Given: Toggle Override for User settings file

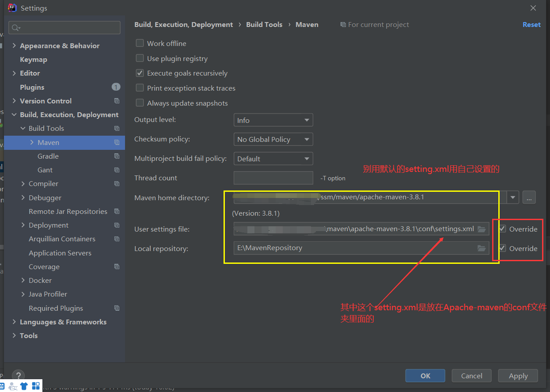Looking at the screenshot, I should pos(502,229).
